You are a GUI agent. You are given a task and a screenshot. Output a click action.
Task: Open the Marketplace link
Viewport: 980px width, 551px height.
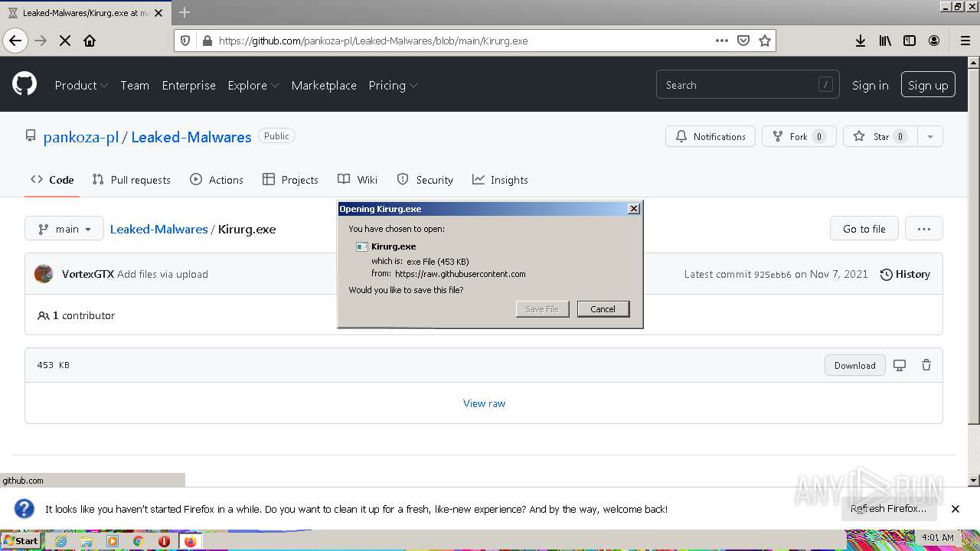(324, 85)
